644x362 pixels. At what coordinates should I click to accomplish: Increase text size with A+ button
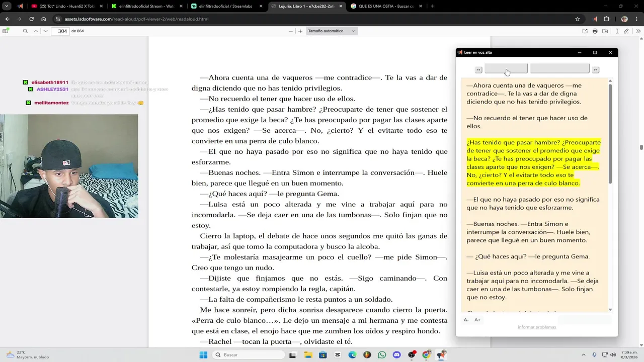(x=477, y=320)
